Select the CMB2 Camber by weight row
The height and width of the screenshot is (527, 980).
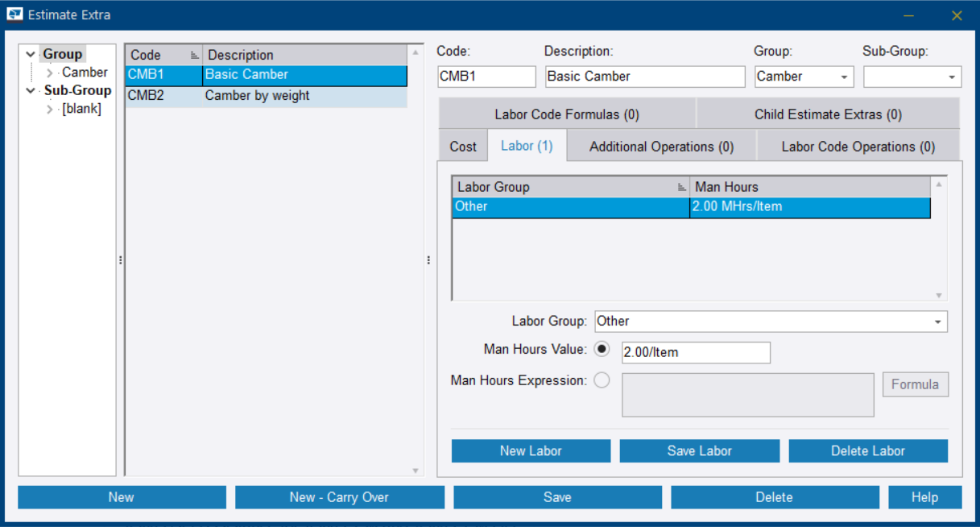242,95
